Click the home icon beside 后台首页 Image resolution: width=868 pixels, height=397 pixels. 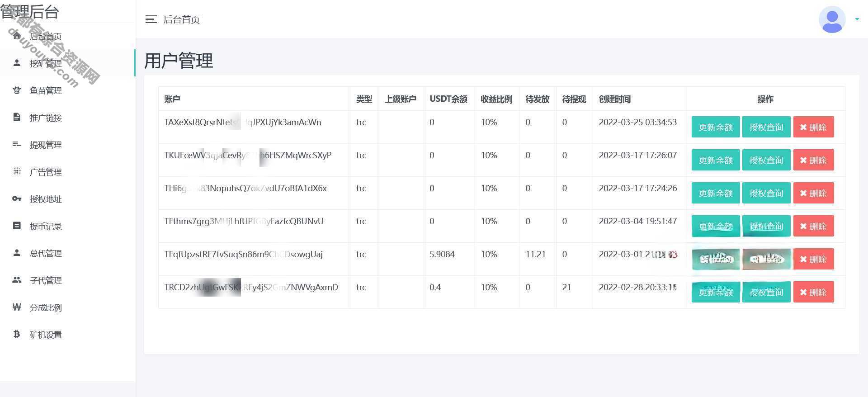(x=17, y=36)
